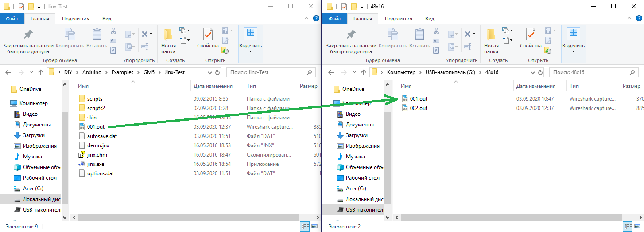Select autosave.dat in Jinx-Test window
The image size is (644, 232).
(102, 136)
